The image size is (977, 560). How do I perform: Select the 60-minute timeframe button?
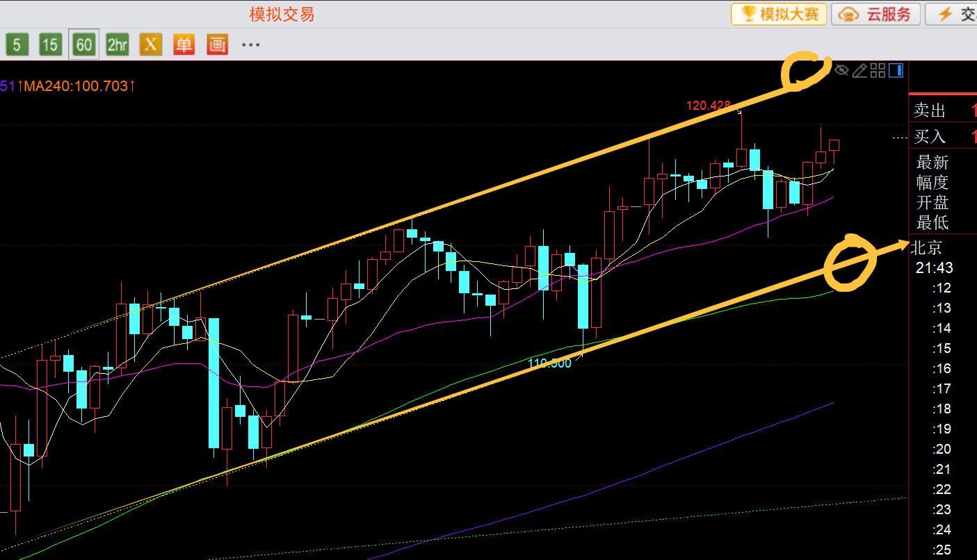(x=83, y=46)
